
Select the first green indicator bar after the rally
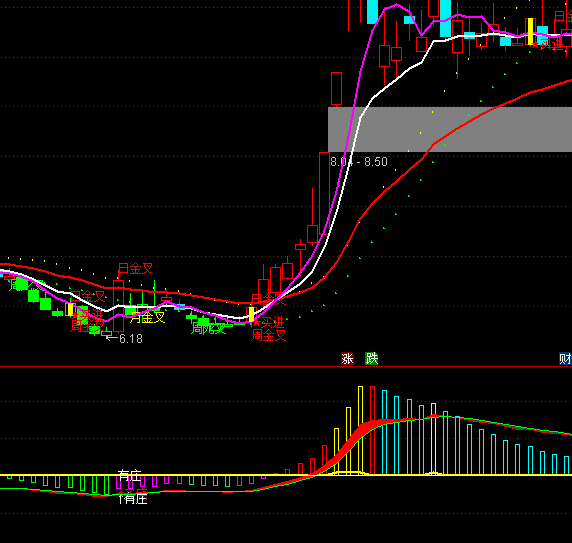point(384,433)
